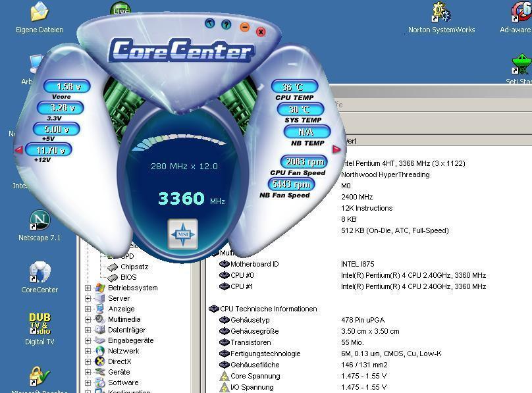Click the NB TEMP N/A value

[x=307, y=132]
